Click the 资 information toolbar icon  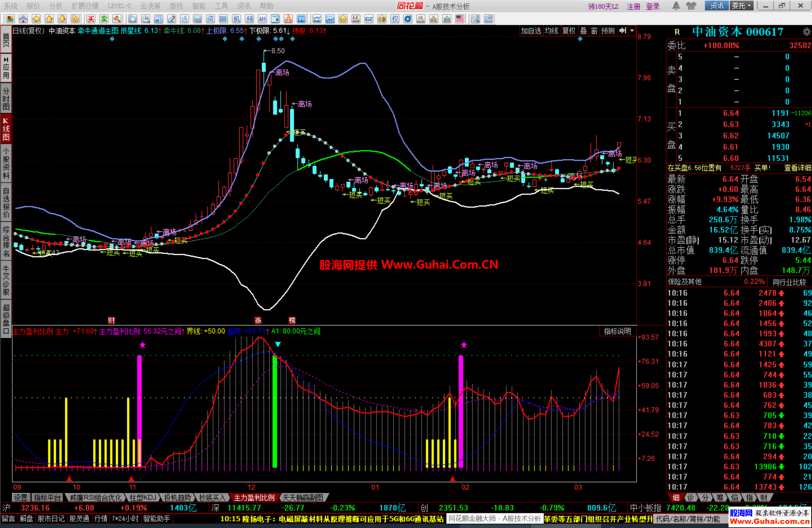210,19
